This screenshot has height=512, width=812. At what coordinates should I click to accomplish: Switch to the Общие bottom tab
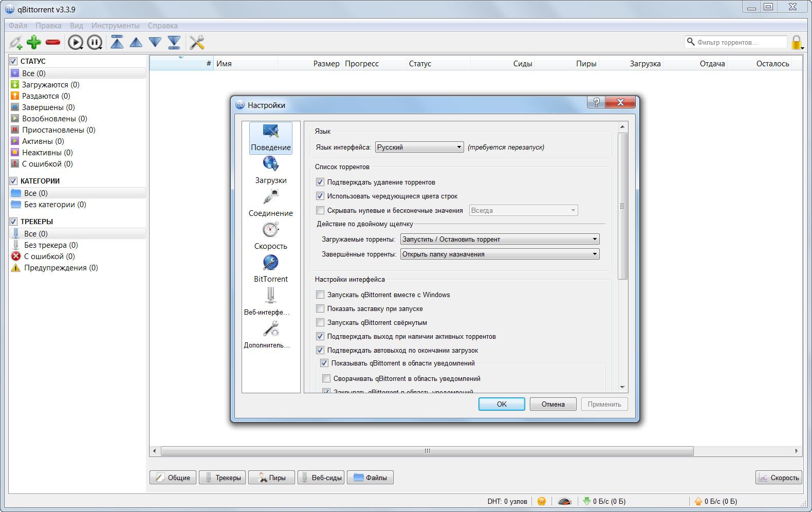[173, 478]
